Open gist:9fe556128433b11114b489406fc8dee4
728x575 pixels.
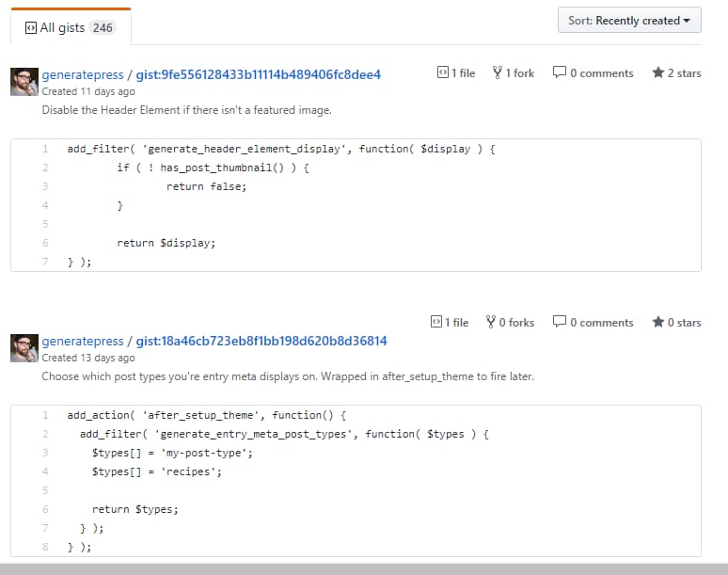(258, 74)
